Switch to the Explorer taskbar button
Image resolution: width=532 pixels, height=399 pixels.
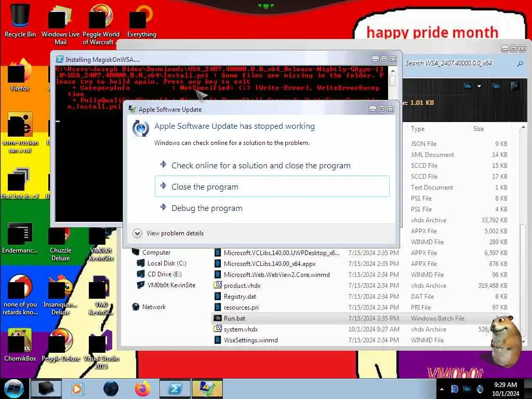pos(46,389)
